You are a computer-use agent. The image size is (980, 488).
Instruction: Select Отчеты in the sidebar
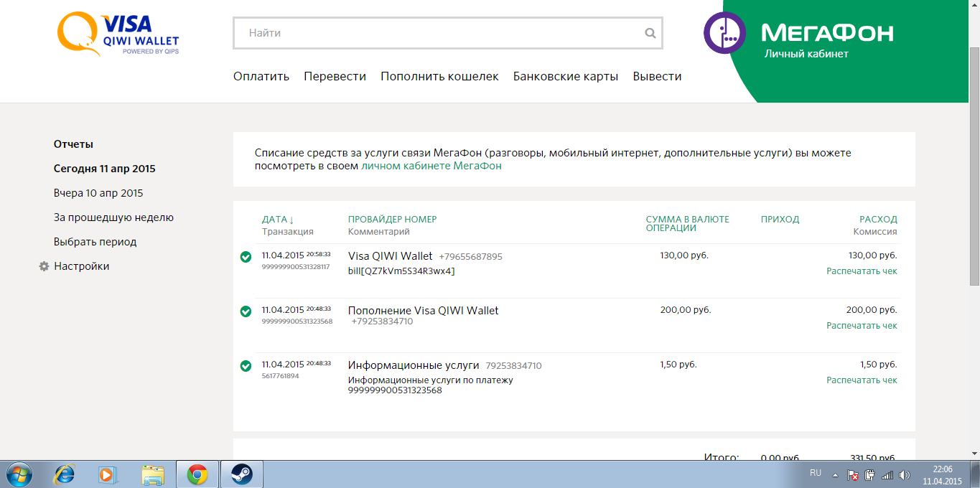click(x=73, y=144)
